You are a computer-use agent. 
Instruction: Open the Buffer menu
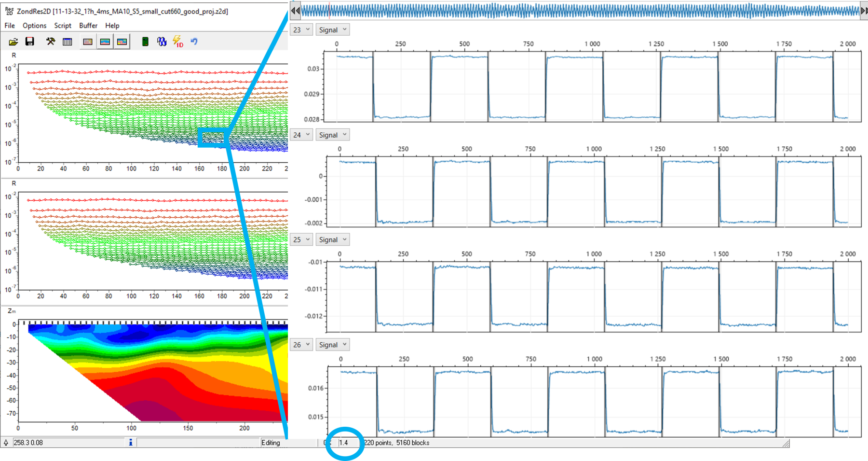[x=88, y=26]
